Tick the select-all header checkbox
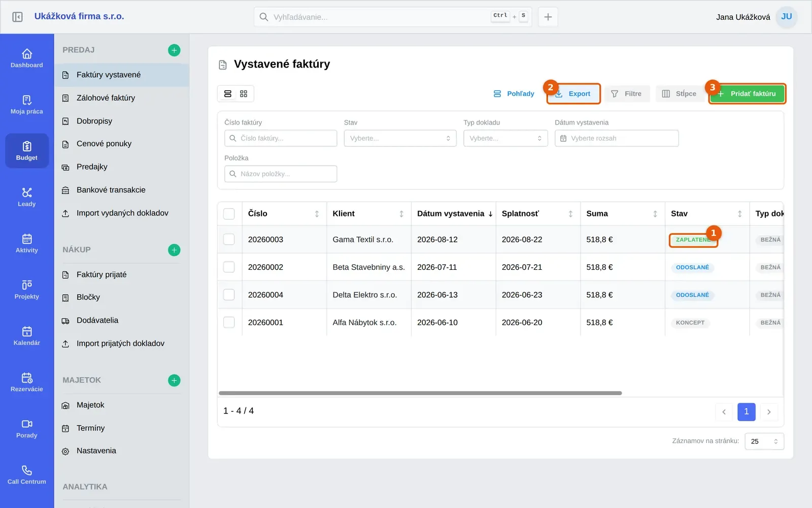Viewport: 812px width, 508px height. [229, 214]
